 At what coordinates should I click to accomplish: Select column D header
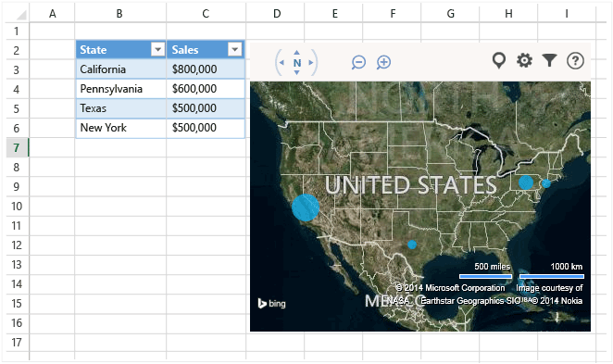coord(275,14)
